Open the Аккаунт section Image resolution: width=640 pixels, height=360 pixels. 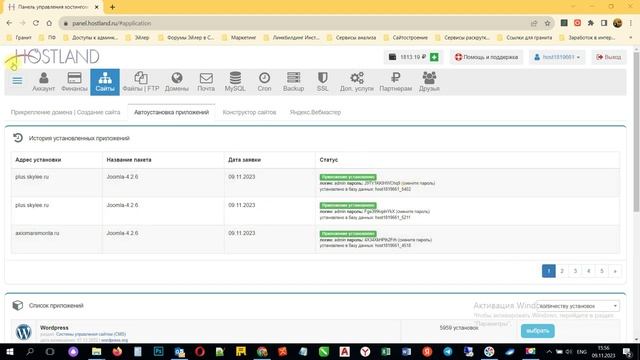point(43,82)
